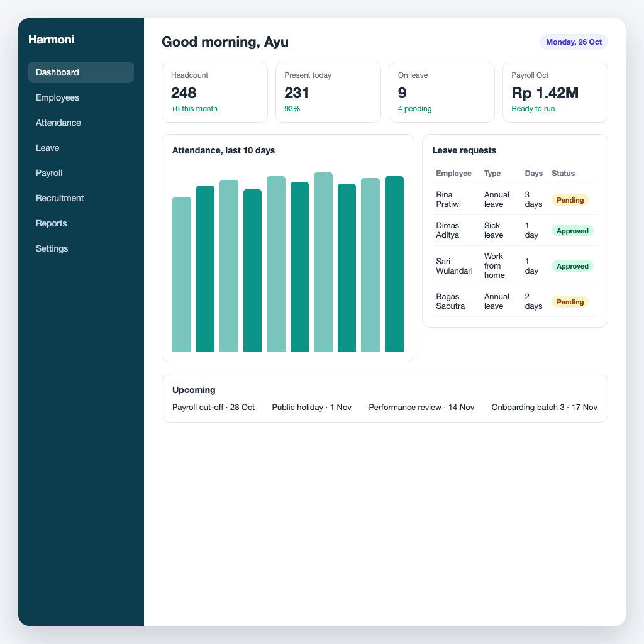Click the 'Good morning, Ayu' heading
The image size is (644, 644).
(x=225, y=42)
